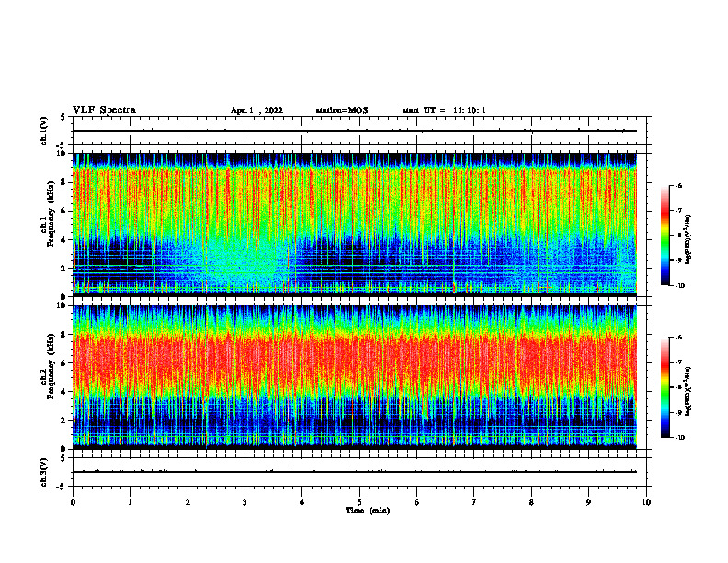728x563 pixels.
Task: Click the "Time (min)" axis label
Action: click(x=368, y=511)
